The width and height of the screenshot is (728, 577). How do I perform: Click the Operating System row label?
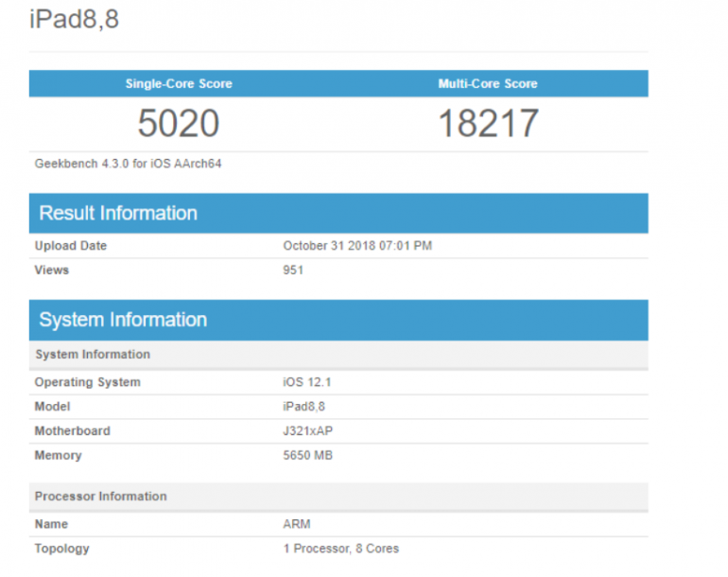(88, 382)
